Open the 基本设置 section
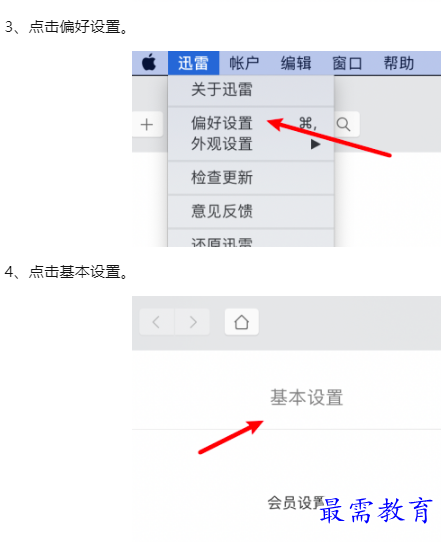This screenshot has height=542, width=441. (x=307, y=397)
